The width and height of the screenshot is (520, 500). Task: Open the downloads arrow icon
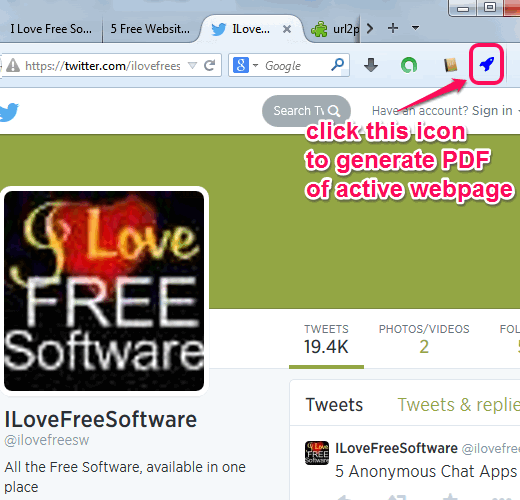pyautogui.click(x=371, y=65)
